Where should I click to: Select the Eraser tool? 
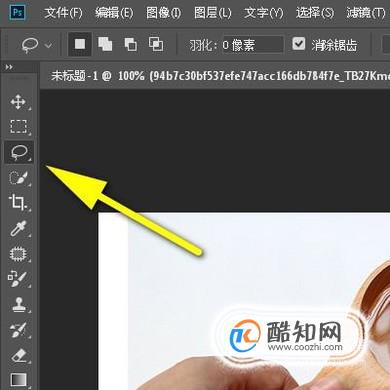[19, 355]
